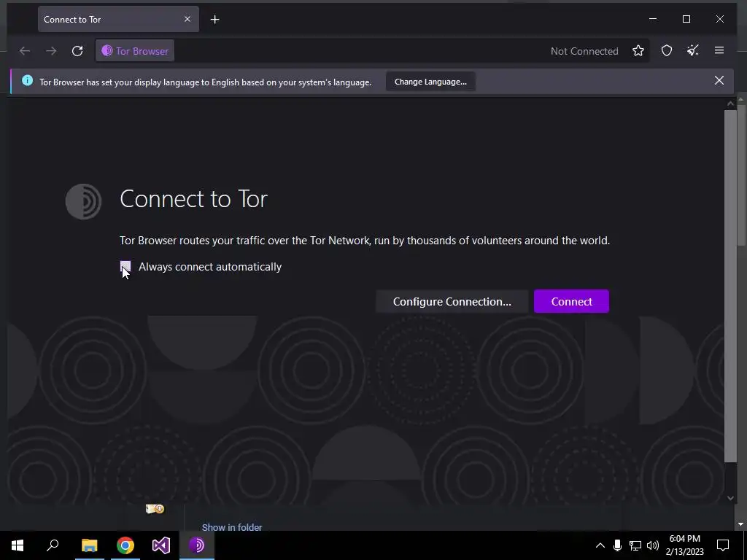
Task: Click the page vertical scrollbar thumb
Action: pos(730,286)
